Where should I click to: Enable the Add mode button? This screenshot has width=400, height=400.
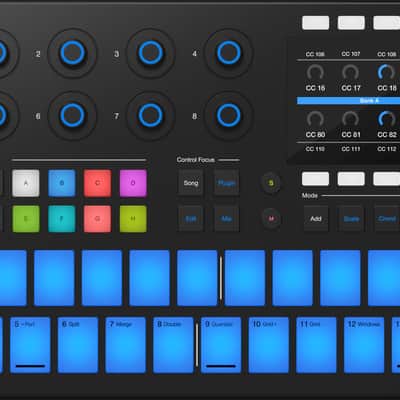(316, 219)
